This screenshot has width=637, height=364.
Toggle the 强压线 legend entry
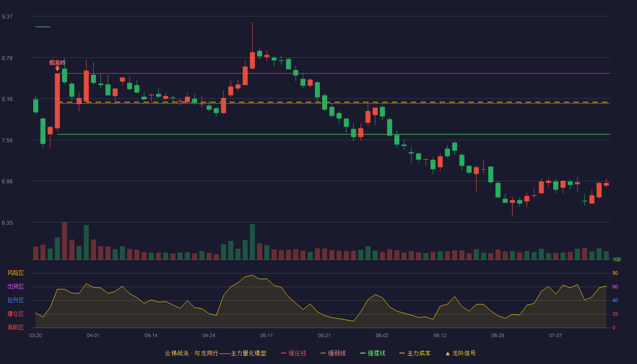coord(293,353)
